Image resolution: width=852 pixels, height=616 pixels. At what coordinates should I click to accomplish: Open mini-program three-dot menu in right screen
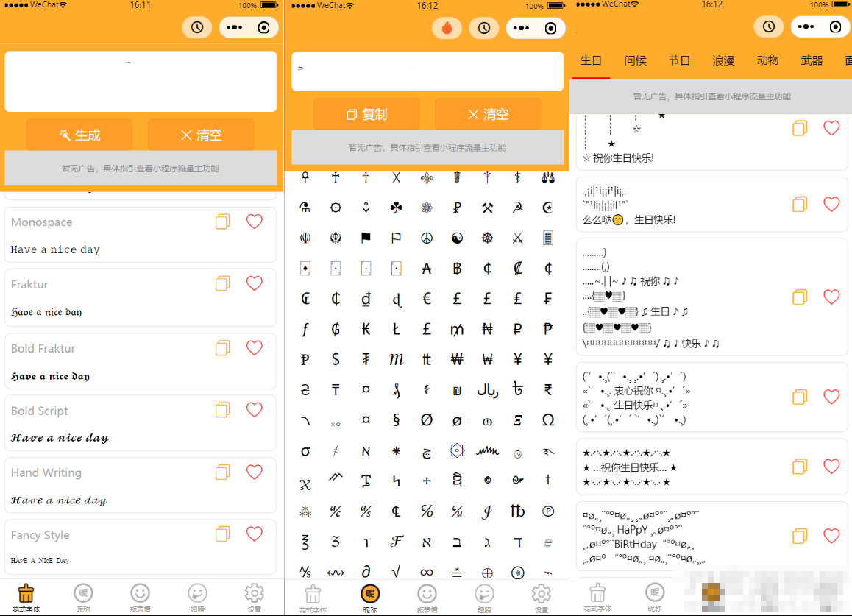coord(806,26)
